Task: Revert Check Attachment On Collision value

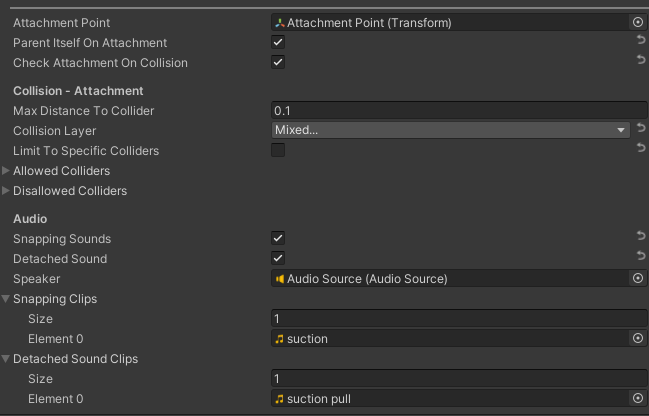Action: click(x=640, y=62)
